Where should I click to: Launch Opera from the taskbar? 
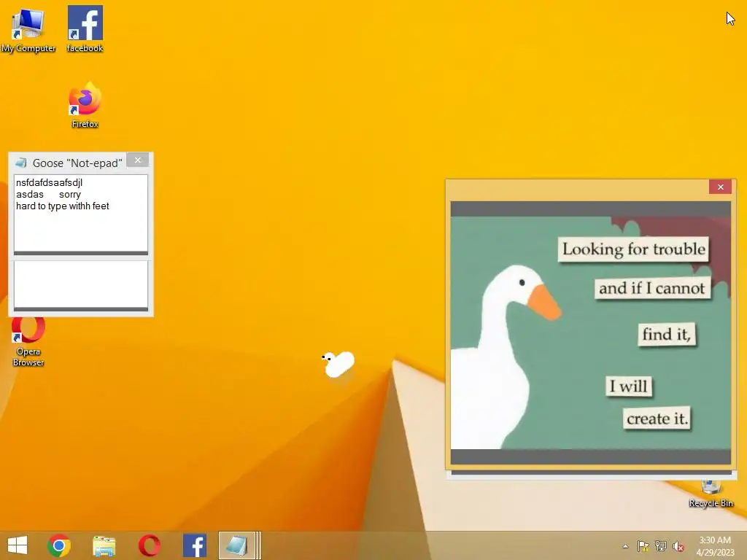149,545
